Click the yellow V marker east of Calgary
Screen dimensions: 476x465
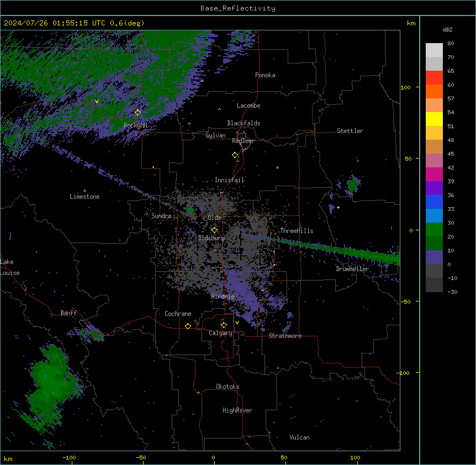tap(237, 323)
